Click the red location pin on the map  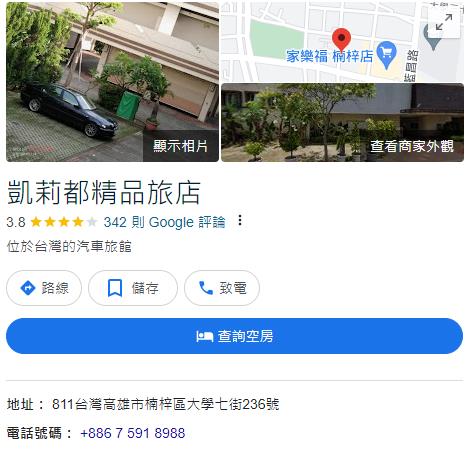(341, 40)
